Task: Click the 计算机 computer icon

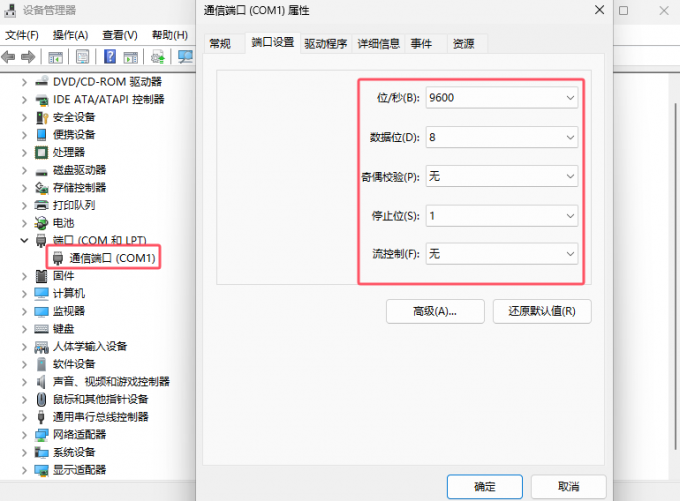Action: tap(41, 294)
